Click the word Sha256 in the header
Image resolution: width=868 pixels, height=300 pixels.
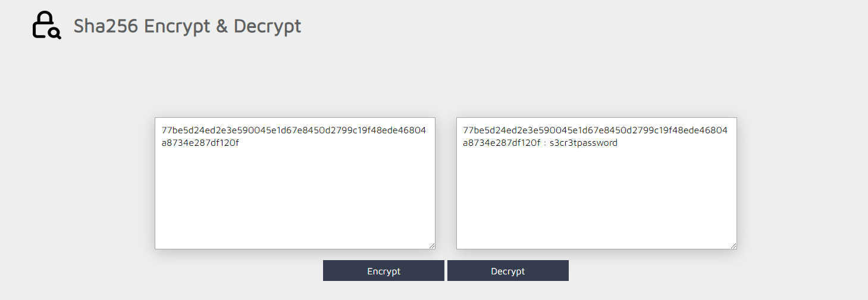106,26
